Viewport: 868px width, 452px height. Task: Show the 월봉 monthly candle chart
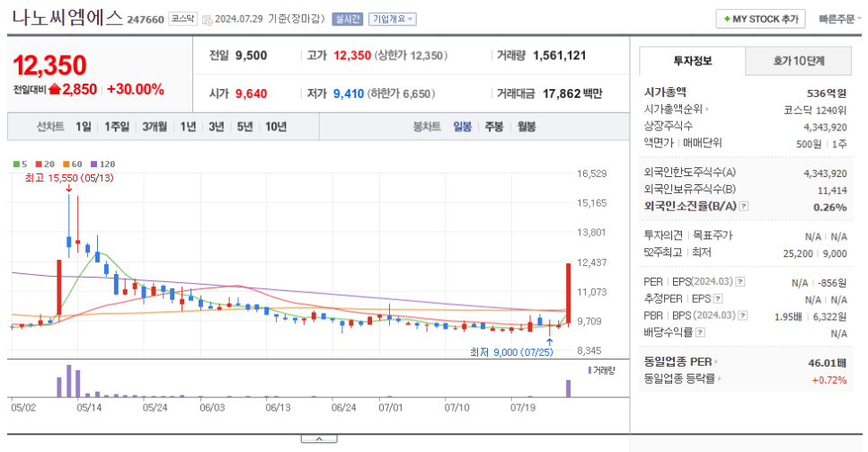click(527, 127)
